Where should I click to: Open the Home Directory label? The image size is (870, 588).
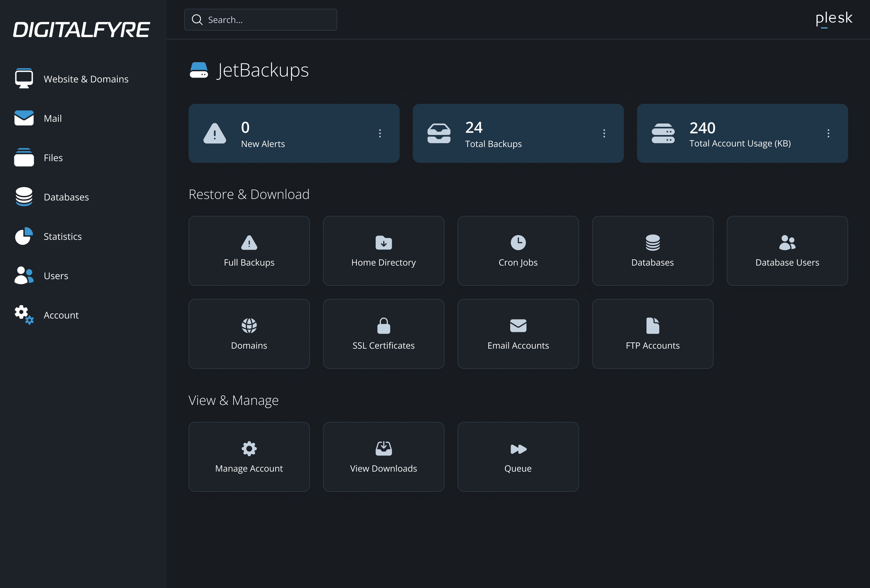coord(384,262)
